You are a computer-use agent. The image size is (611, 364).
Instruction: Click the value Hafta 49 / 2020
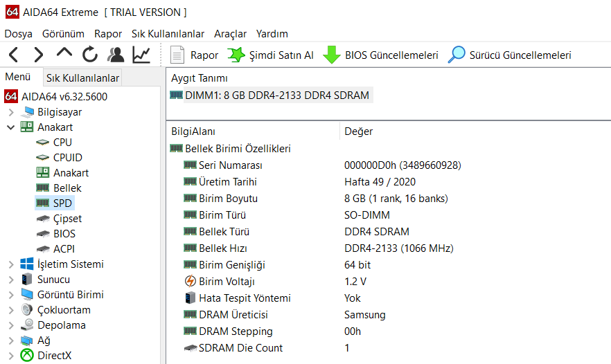point(380,182)
